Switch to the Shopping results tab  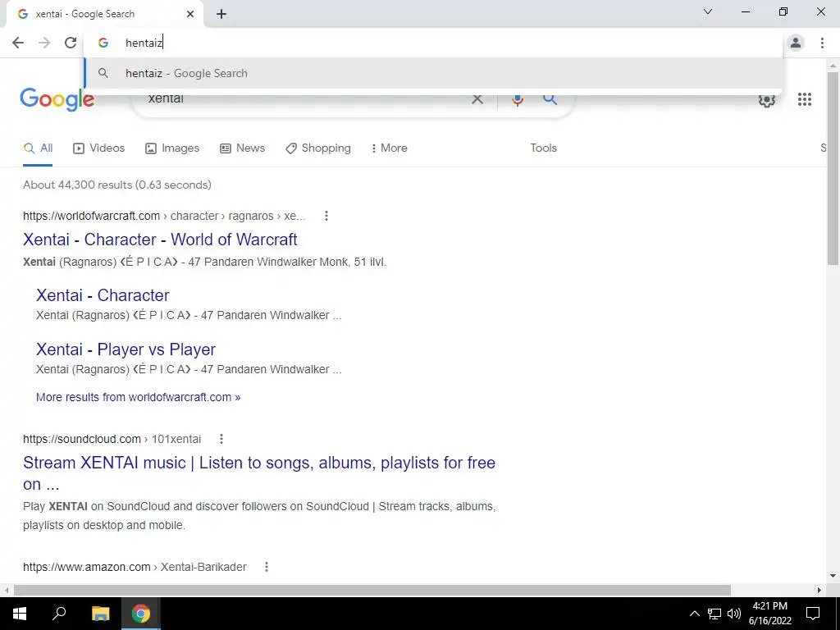pyautogui.click(x=318, y=148)
